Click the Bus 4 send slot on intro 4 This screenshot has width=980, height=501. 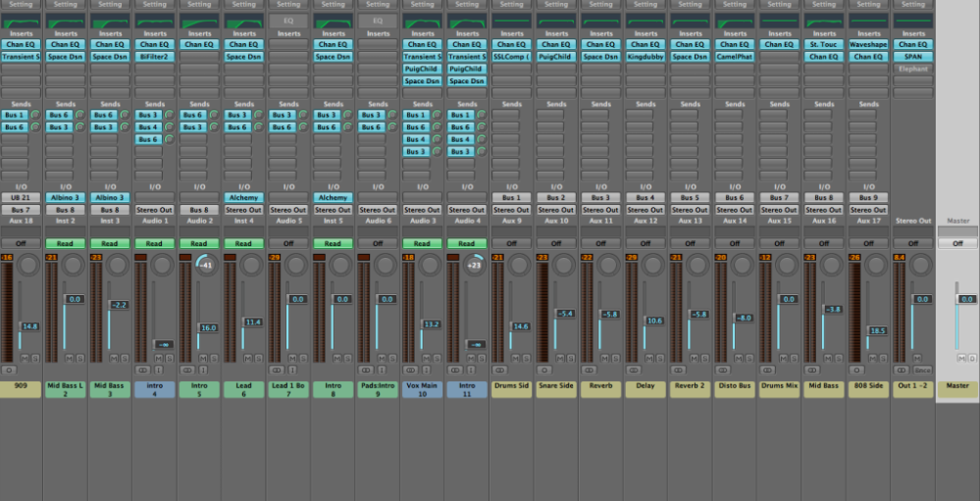(x=149, y=127)
